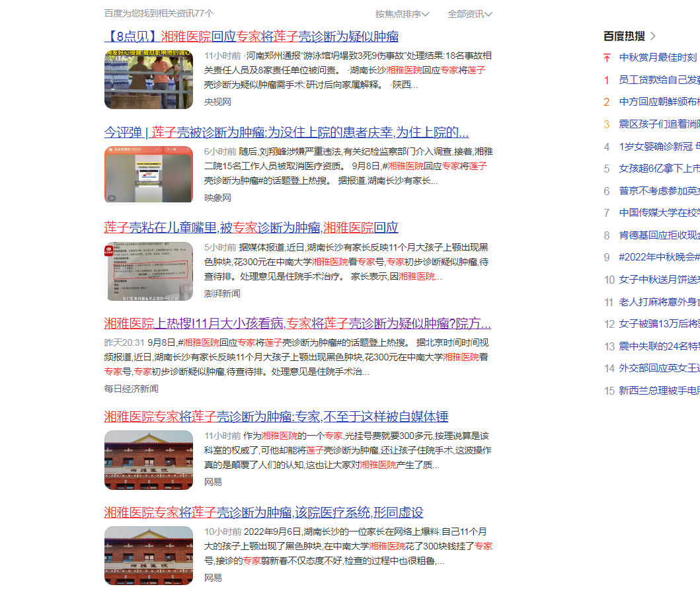Open the 【8点见】湘雅医院回应专家 headline link
The width and height of the screenshot is (700, 593).
click(x=251, y=36)
